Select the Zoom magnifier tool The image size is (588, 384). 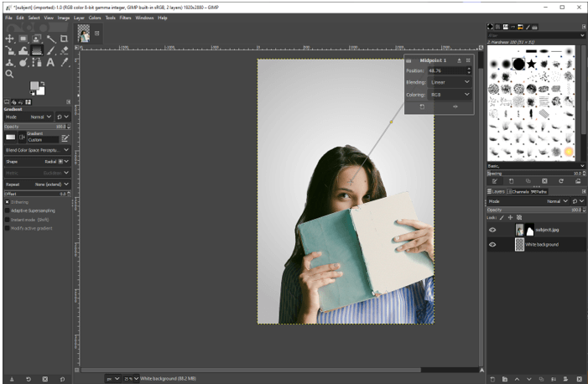coord(9,74)
